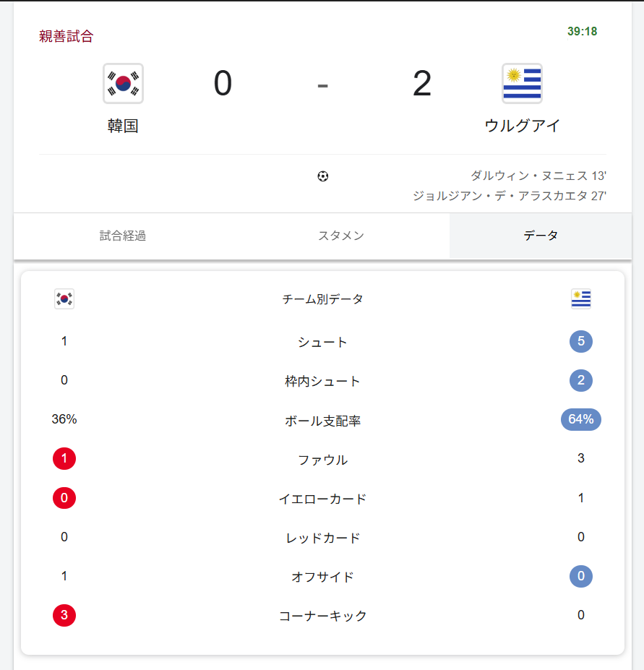Click the red fouls badge showing 1
The width and height of the screenshot is (644, 670).
point(64,458)
